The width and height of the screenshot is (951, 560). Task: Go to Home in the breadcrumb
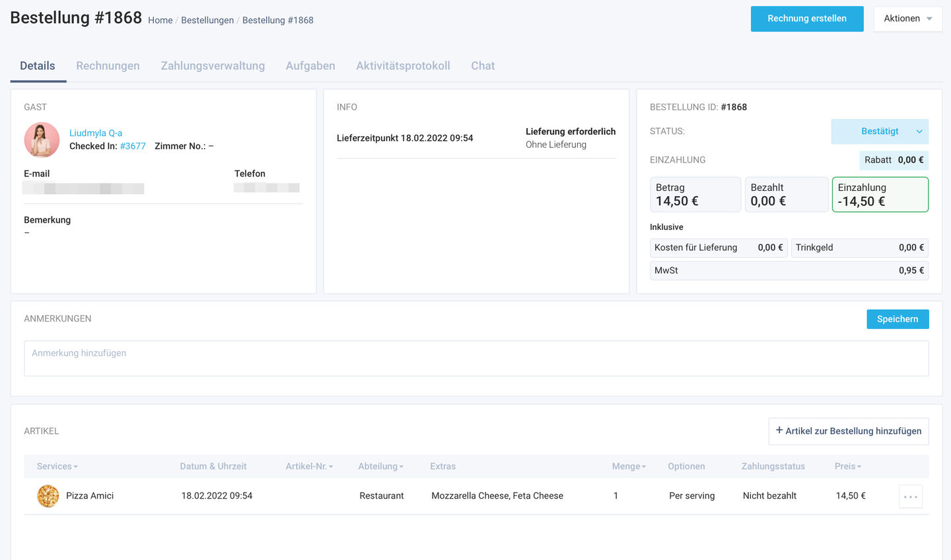click(x=160, y=20)
